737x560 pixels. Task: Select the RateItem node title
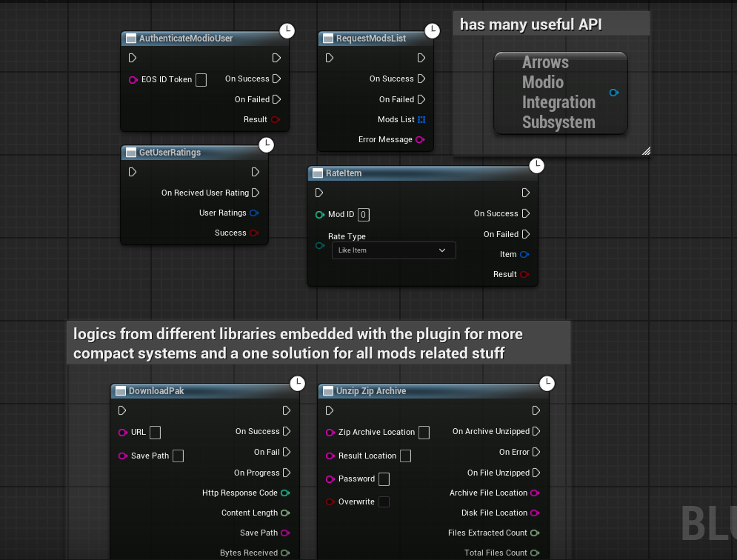[x=344, y=173]
